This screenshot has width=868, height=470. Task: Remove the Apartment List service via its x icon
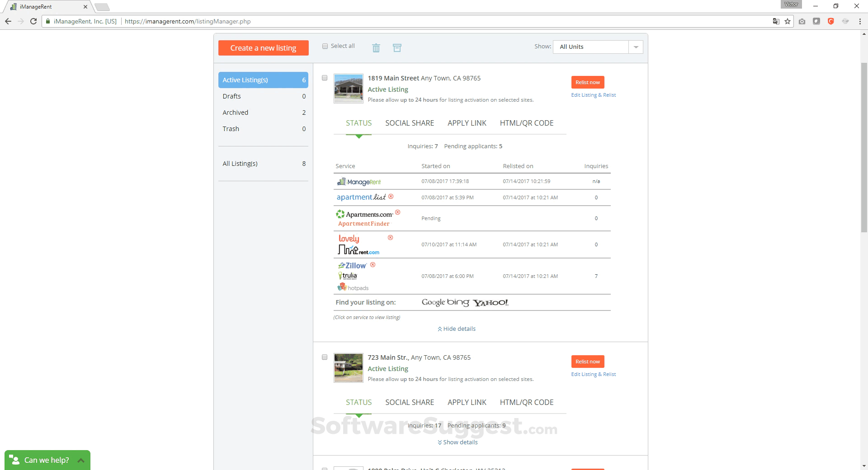click(x=391, y=196)
